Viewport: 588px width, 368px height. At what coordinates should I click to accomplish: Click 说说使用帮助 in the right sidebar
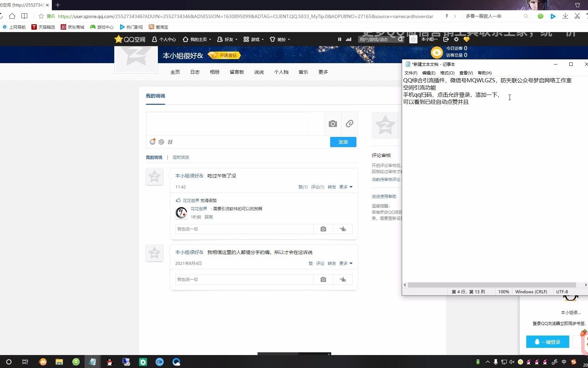(384, 196)
